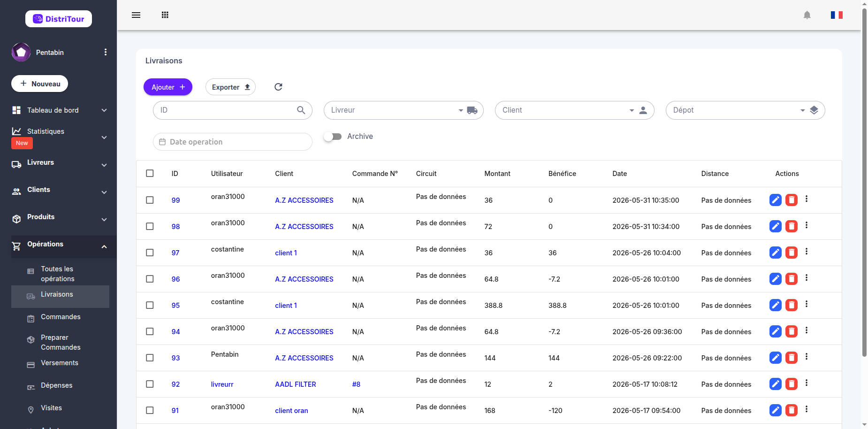Edit delivery 99 with pencil icon
The height and width of the screenshot is (429, 868).
coord(776,200)
